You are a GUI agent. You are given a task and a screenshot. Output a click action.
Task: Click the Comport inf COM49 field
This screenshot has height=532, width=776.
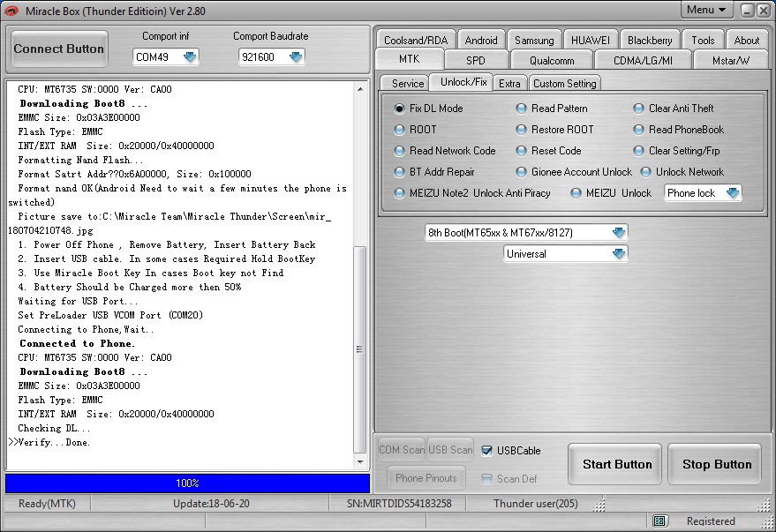(165, 57)
